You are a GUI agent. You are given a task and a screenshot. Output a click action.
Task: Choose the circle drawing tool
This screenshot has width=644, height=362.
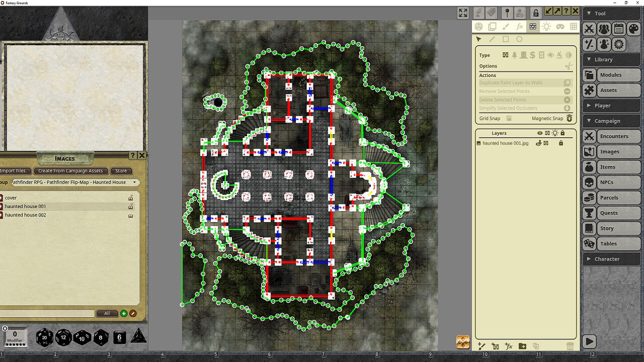[x=519, y=39]
